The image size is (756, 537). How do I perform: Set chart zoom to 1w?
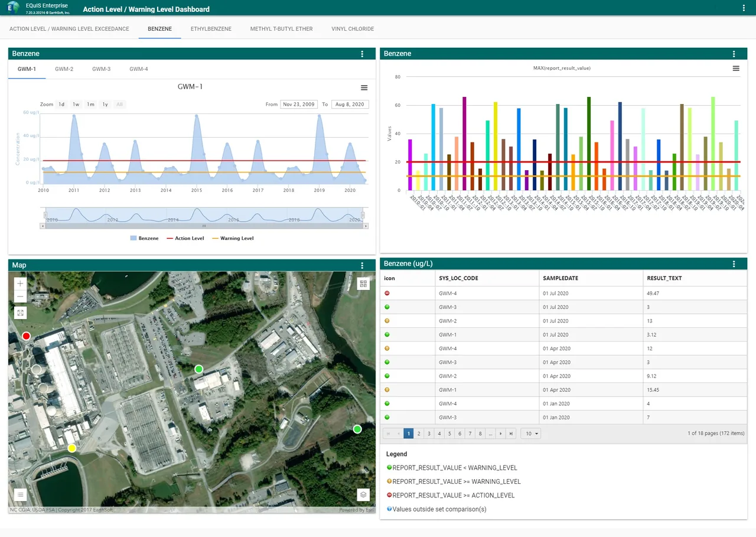tap(76, 105)
